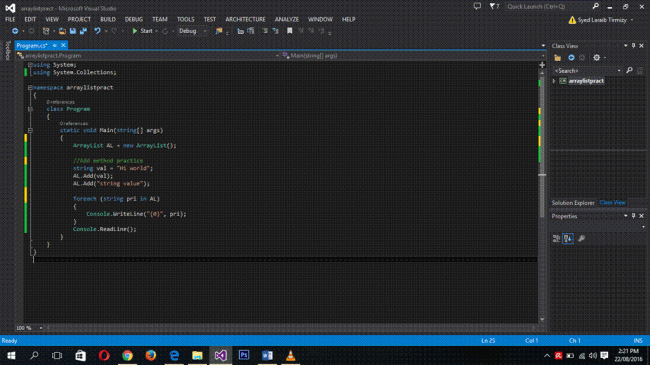This screenshot has height=365, width=650.
Task: Click the Save All toolbar icon
Action: coord(83,31)
